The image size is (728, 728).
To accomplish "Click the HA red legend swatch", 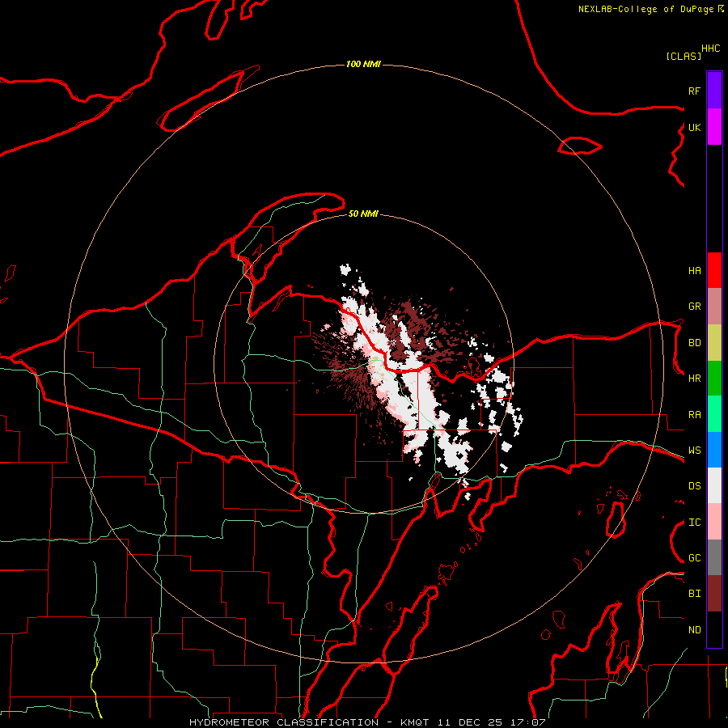I will (x=714, y=270).
